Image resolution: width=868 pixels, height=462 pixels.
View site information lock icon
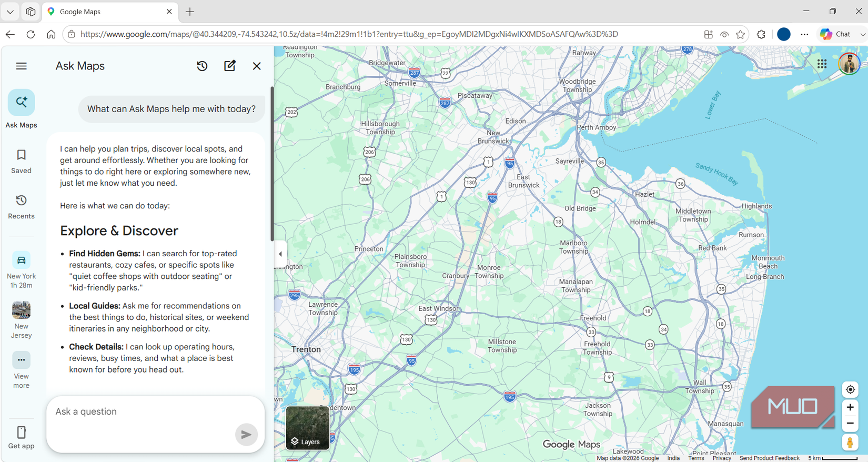[72, 34]
